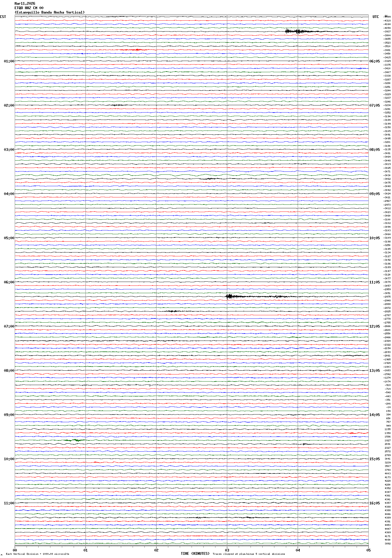Select the 04:00 CST time marker

9,194
